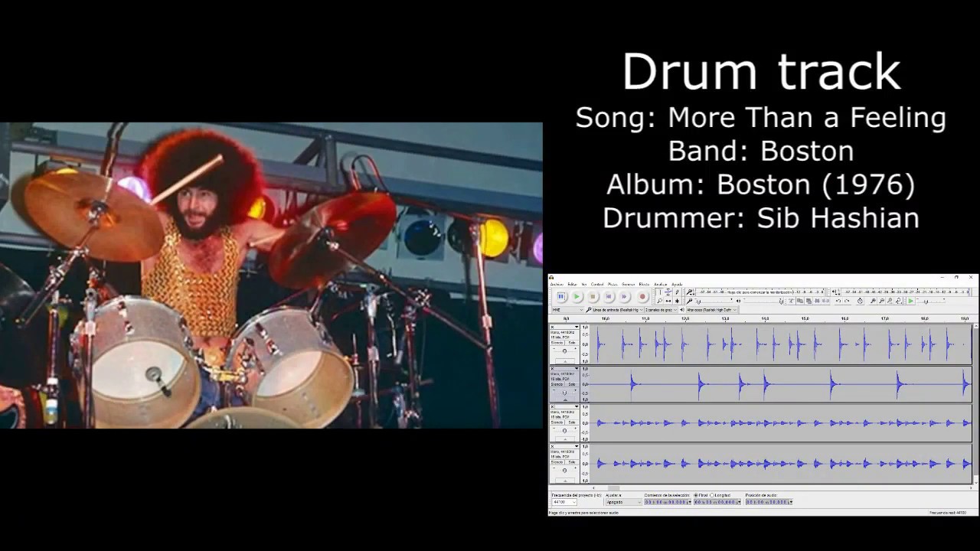The width and height of the screenshot is (980, 551).
Task: Solo the second track
Action: pyautogui.click(x=572, y=384)
